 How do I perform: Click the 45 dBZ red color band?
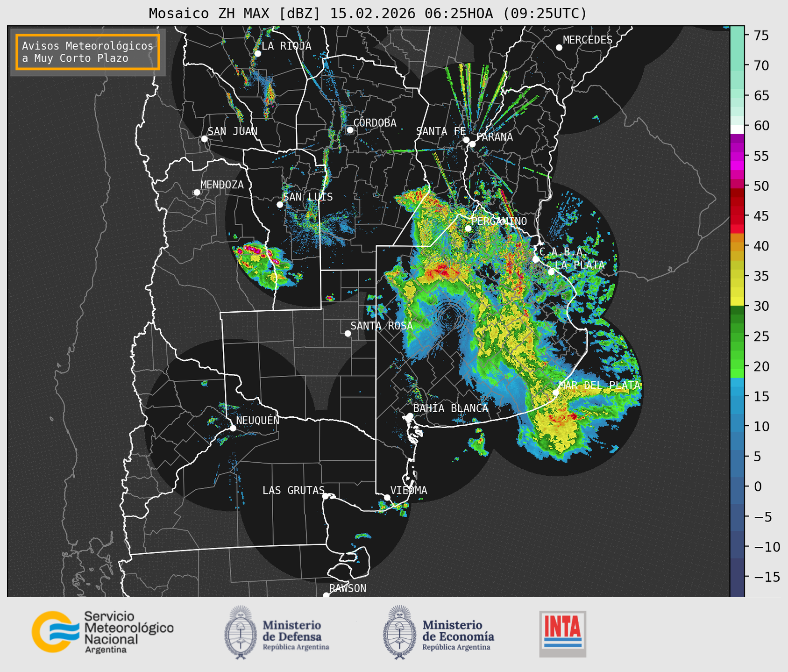pyautogui.click(x=737, y=216)
